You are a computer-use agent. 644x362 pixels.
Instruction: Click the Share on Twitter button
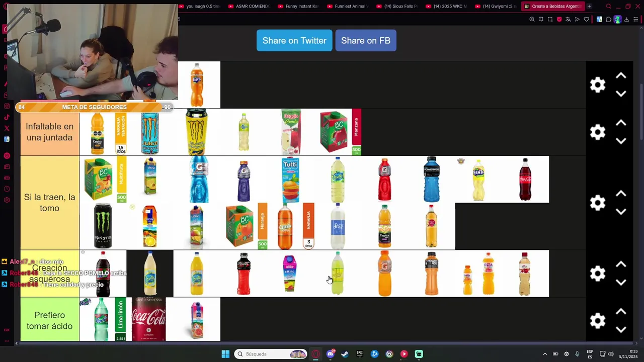(x=294, y=41)
